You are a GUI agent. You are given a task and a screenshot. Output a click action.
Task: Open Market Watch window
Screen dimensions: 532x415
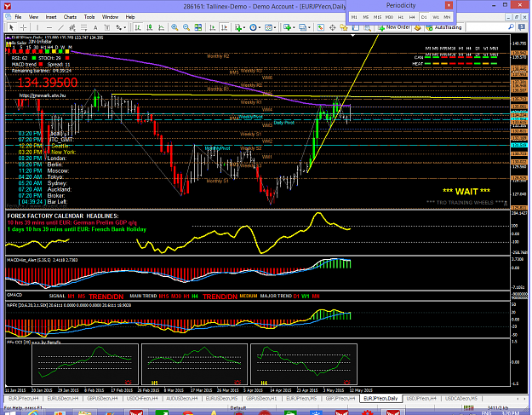tap(320, 27)
